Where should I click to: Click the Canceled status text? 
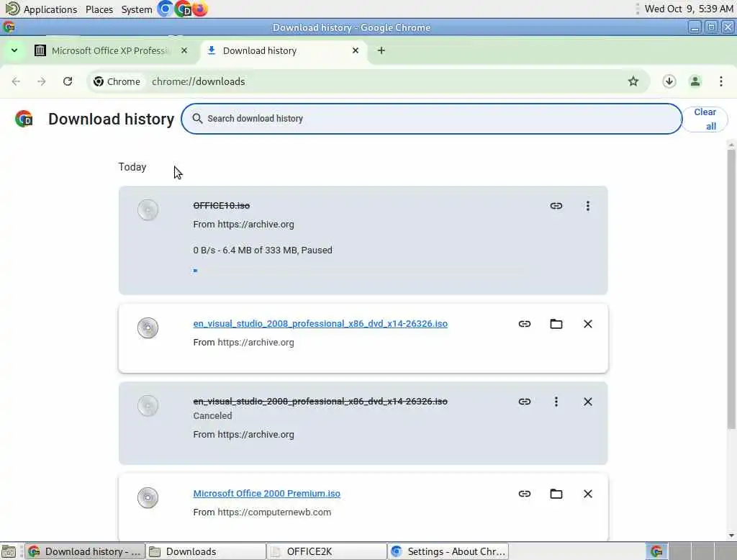[212, 415]
